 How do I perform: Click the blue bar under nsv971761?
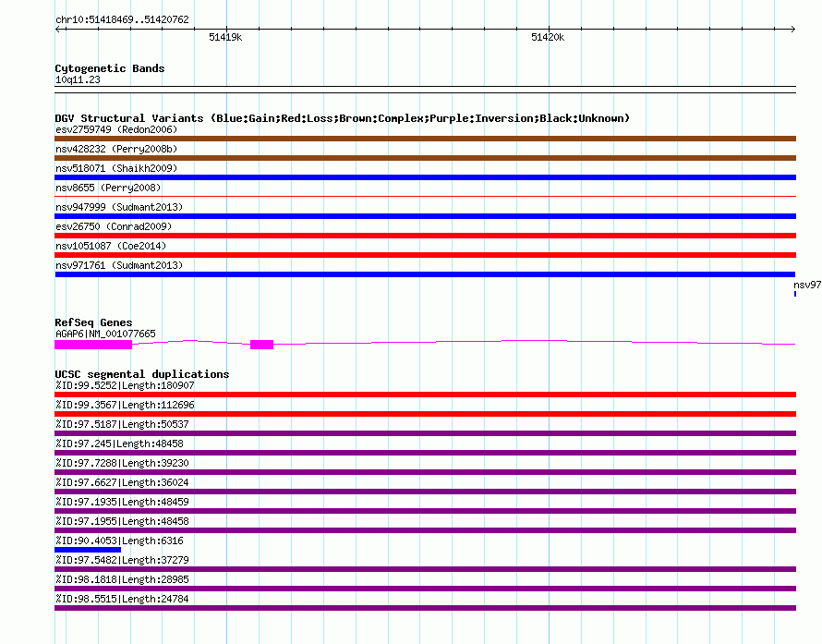[x=425, y=274]
